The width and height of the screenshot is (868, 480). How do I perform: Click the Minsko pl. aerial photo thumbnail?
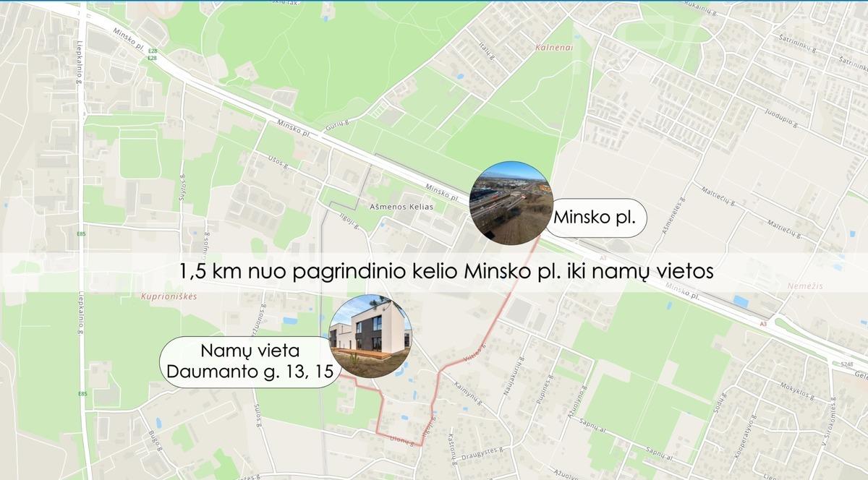click(x=511, y=202)
